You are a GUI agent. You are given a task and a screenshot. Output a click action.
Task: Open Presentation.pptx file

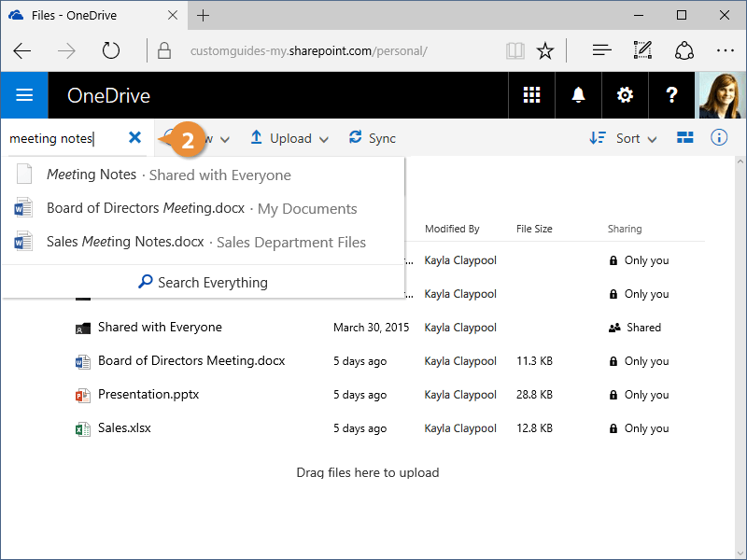point(148,395)
